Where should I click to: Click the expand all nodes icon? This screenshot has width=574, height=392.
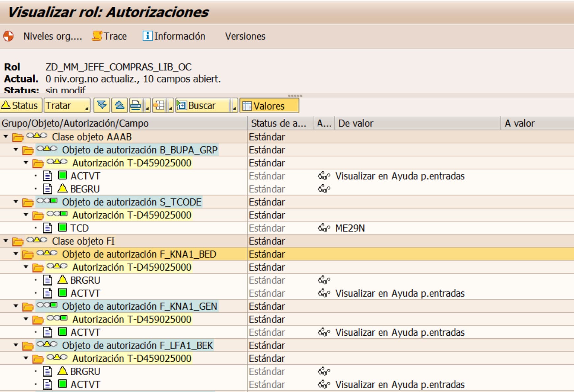pyautogui.click(x=101, y=106)
